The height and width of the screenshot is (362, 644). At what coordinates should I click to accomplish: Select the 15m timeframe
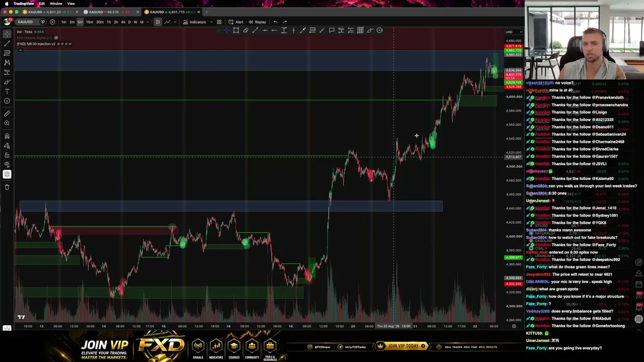click(x=89, y=22)
